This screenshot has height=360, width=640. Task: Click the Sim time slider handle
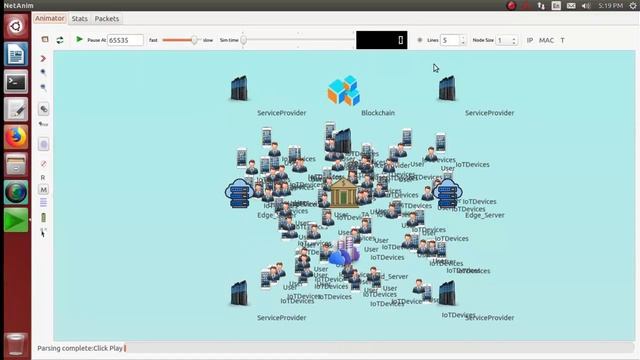pyautogui.click(x=244, y=40)
